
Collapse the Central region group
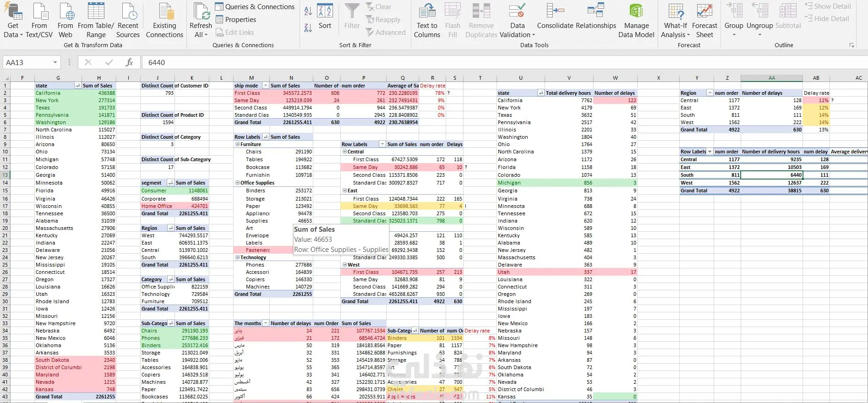point(344,152)
